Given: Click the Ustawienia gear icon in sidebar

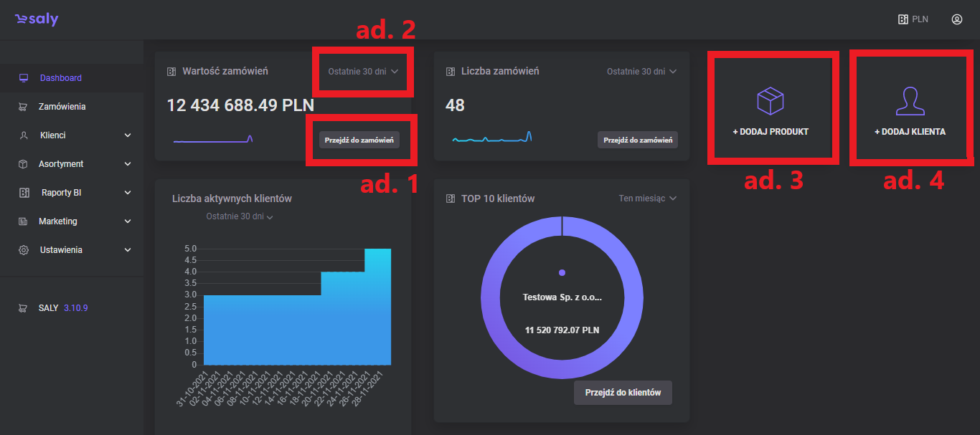Looking at the screenshot, I should [24, 250].
